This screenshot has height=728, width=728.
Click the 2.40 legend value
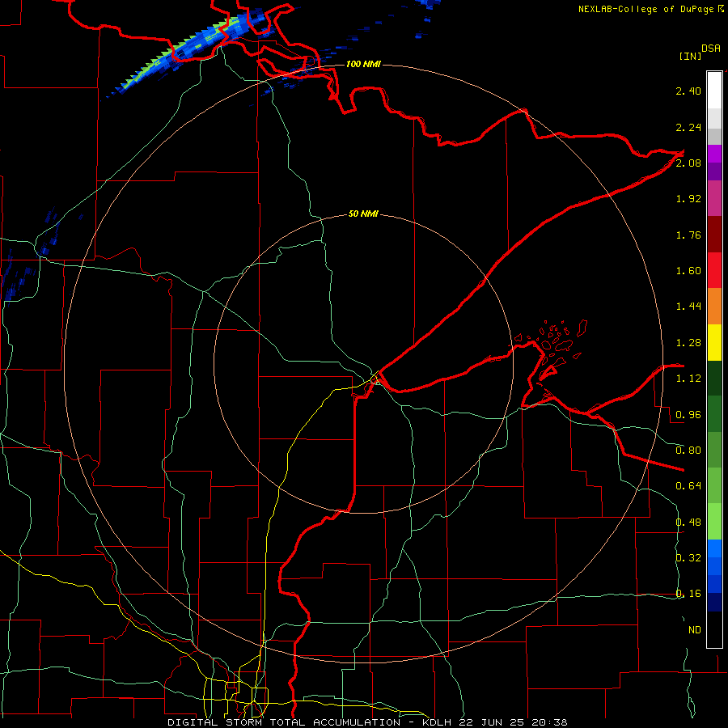pyautogui.click(x=688, y=91)
